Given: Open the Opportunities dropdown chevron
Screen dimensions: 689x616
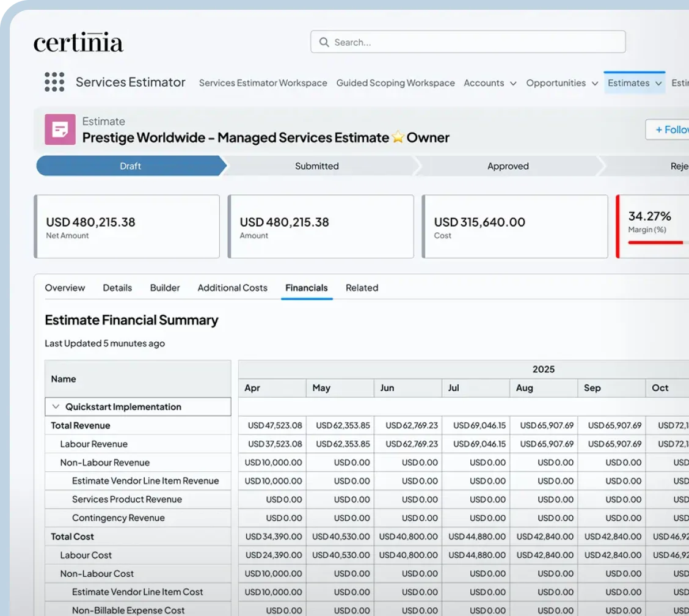Looking at the screenshot, I should click(594, 83).
